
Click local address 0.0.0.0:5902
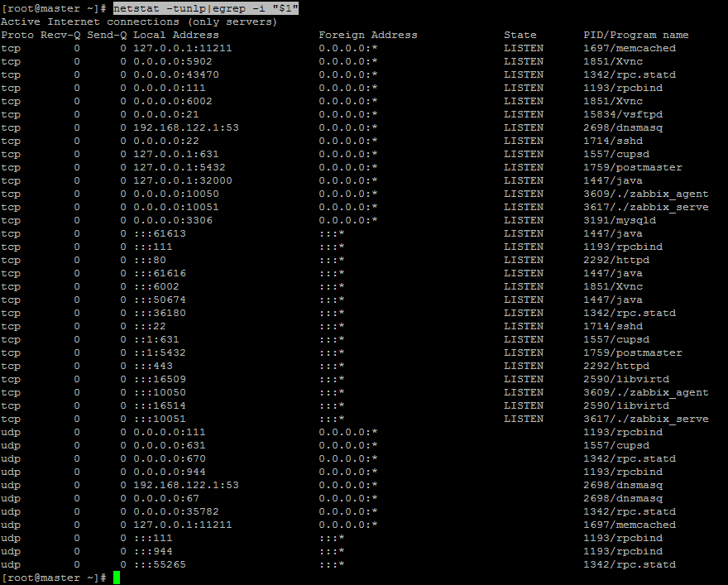pos(173,62)
